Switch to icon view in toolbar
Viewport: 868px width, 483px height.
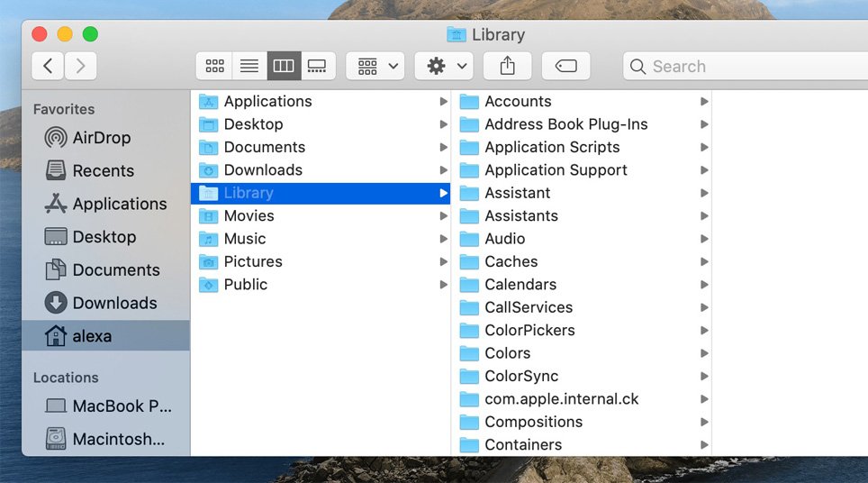click(214, 66)
